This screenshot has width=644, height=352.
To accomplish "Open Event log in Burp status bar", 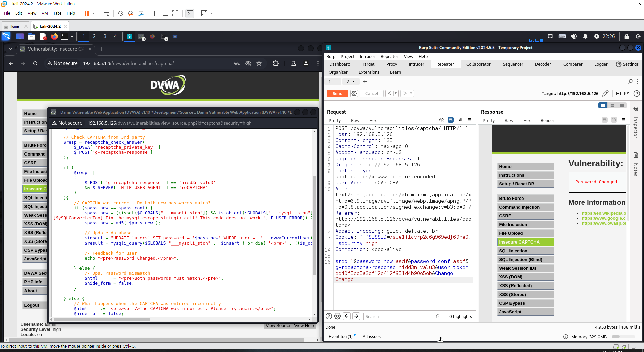I will [340, 336].
